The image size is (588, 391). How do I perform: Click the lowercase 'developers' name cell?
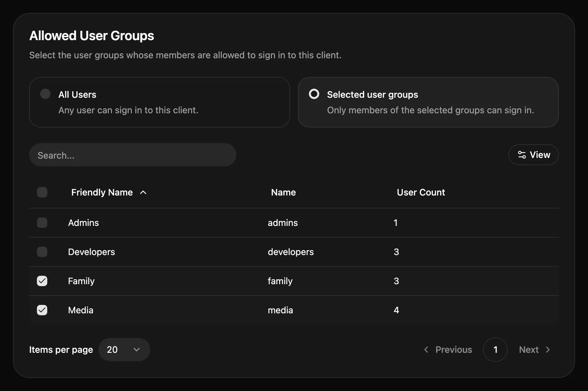point(291,252)
